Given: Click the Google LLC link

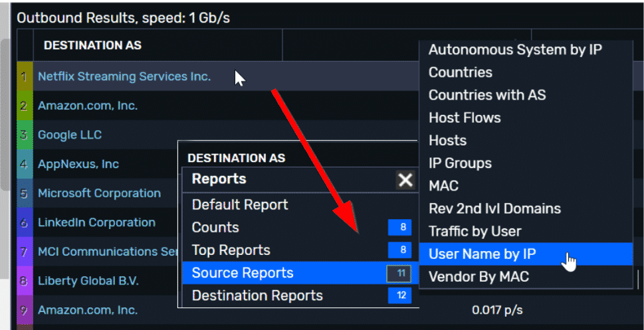Looking at the screenshot, I should 70,135.
